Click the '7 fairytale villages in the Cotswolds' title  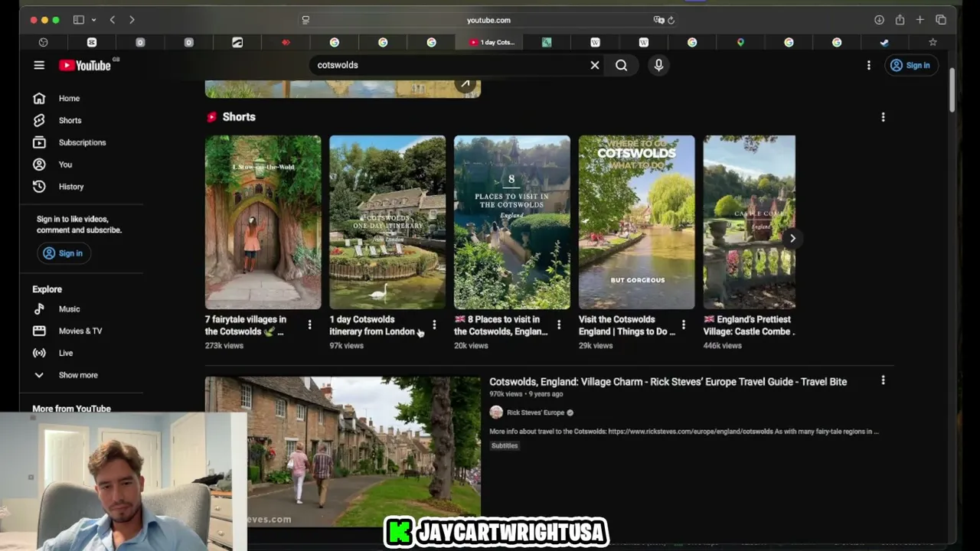(246, 325)
